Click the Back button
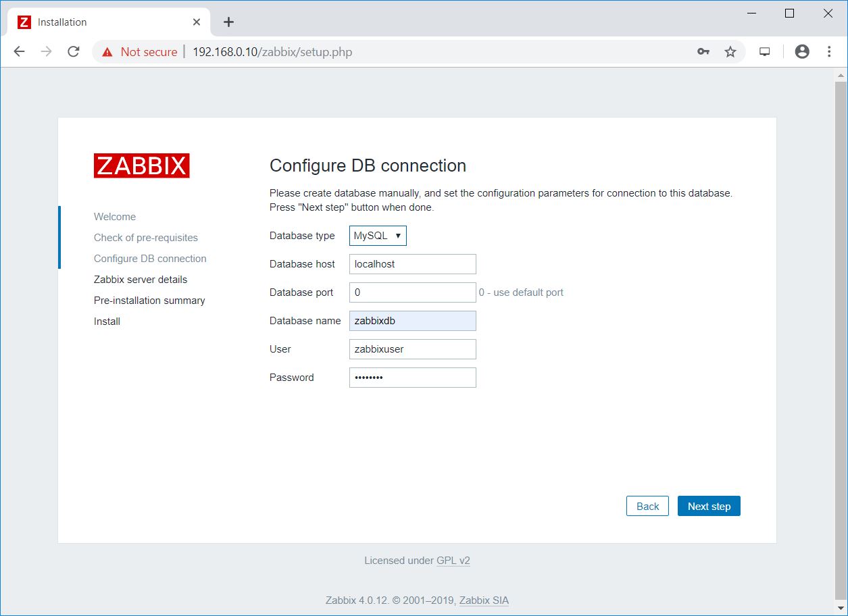 (647, 507)
